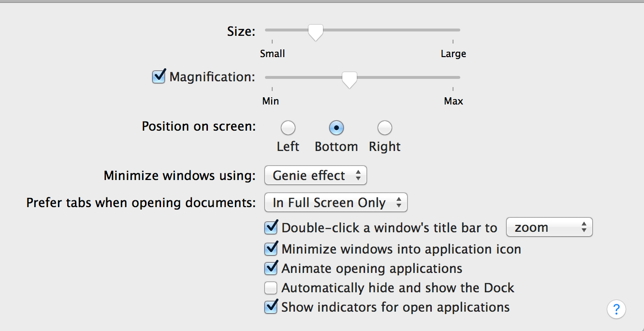Turn off Show indicators for open applications
The height and width of the screenshot is (331, 644).
[271, 307]
